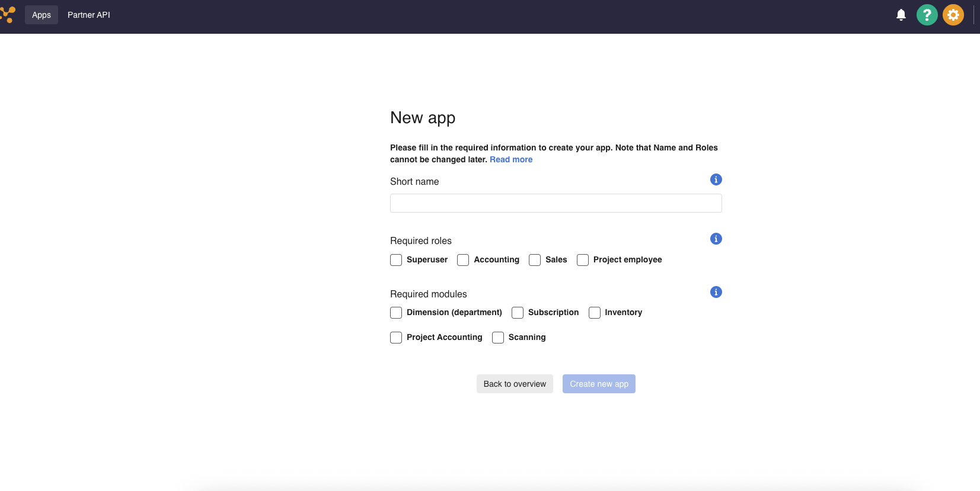The height and width of the screenshot is (491, 980).
Task: Show info for Required modules
Action: pos(716,292)
